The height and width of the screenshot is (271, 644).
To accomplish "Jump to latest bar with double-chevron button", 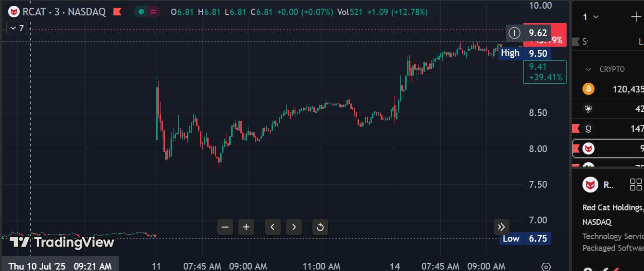I will (501, 227).
